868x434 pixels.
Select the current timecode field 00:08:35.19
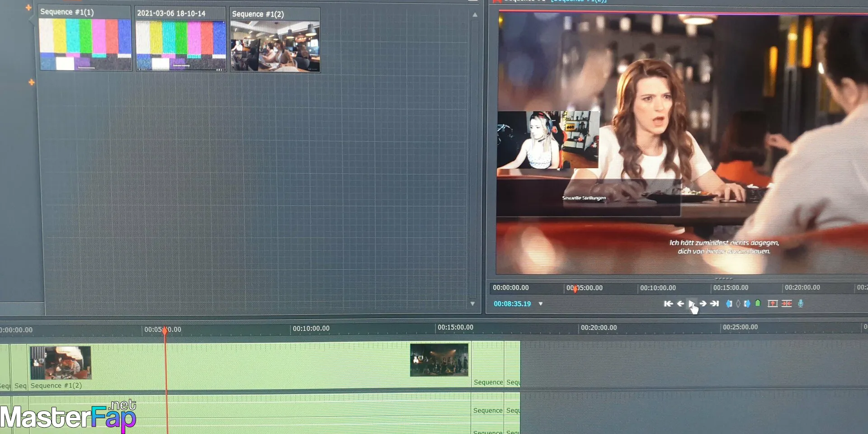pyautogui.click(x=512, y=304)
